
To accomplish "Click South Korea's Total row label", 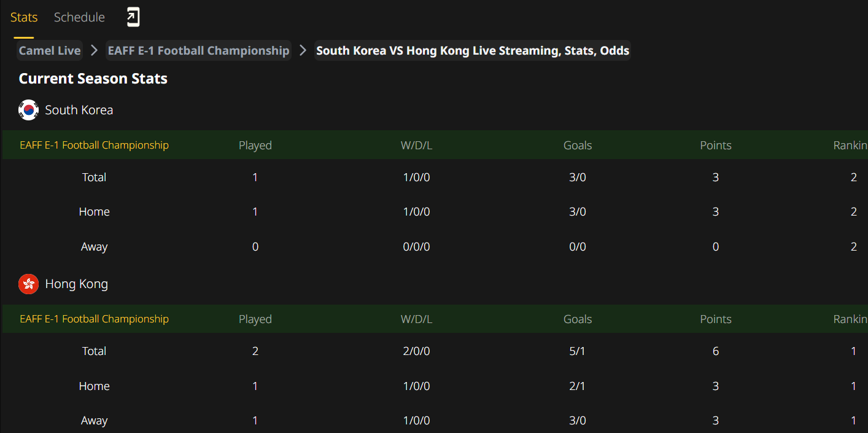I will (95, 177).
